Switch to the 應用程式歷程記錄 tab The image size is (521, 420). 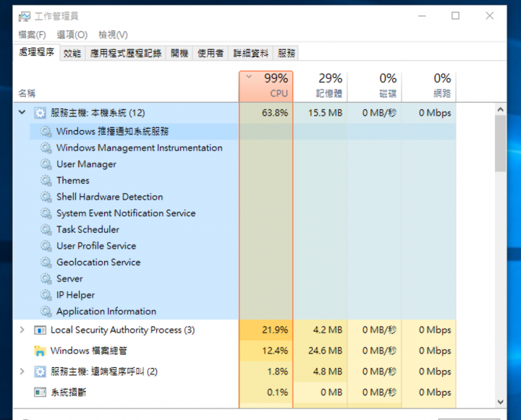(126, 53)
